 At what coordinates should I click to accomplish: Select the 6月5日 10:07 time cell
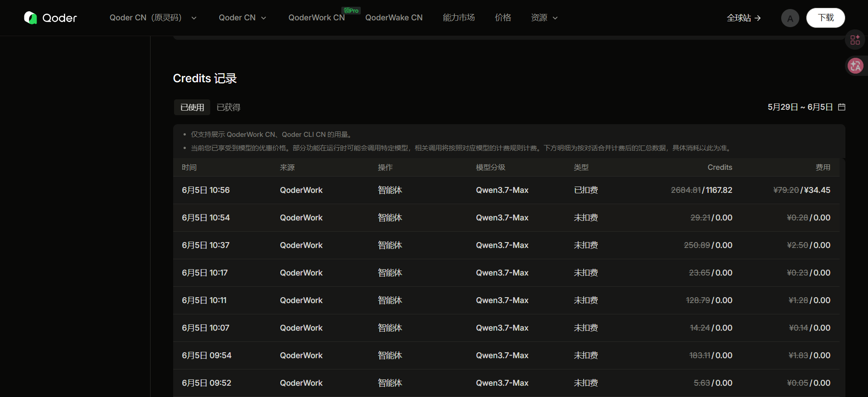(x=206, y=328)
